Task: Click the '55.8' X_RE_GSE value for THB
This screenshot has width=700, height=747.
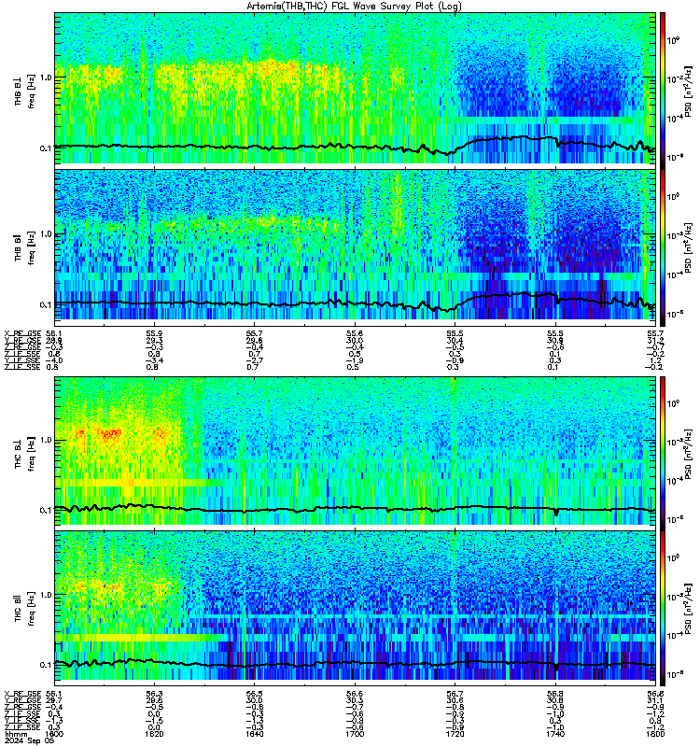Action: pos(355,333)
